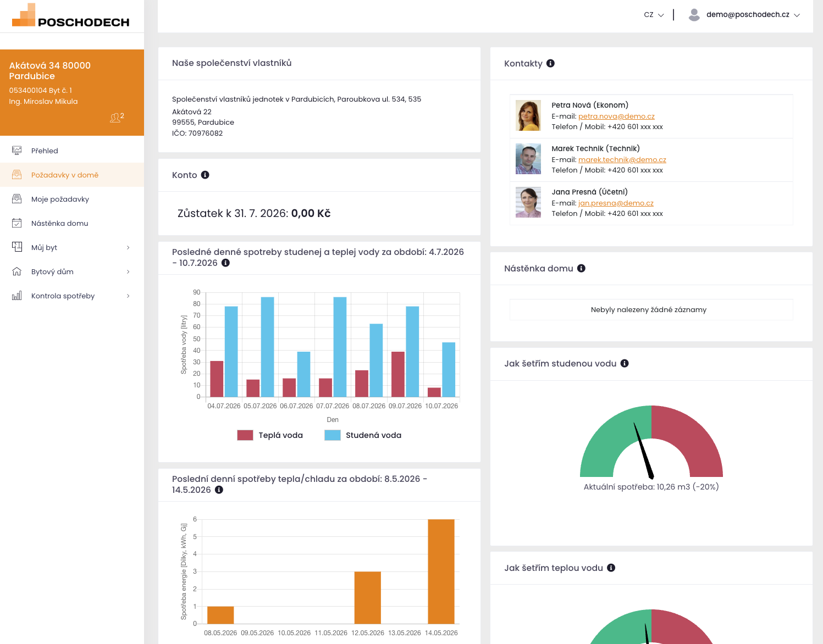Toggle Teplá voda legend swatch

(245, 435)
